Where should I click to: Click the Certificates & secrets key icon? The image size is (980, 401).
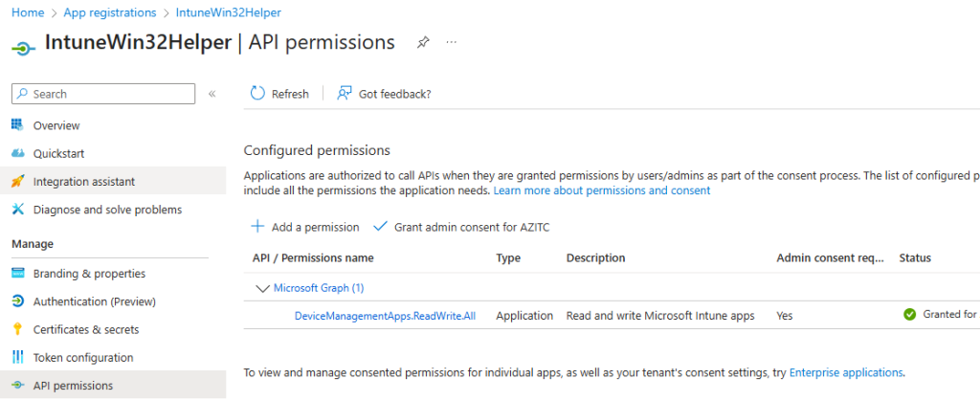pyautogui.click(x=17, y=329)
